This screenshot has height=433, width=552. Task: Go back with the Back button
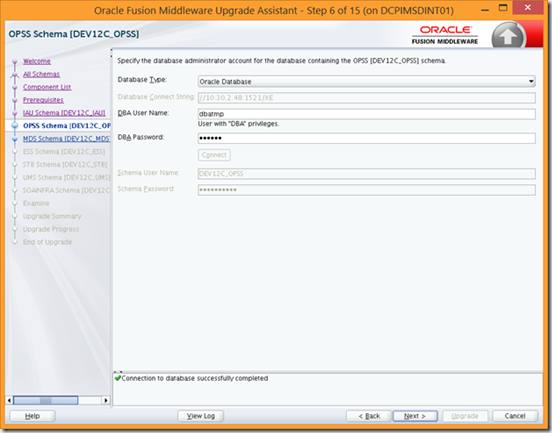(369, 416)
